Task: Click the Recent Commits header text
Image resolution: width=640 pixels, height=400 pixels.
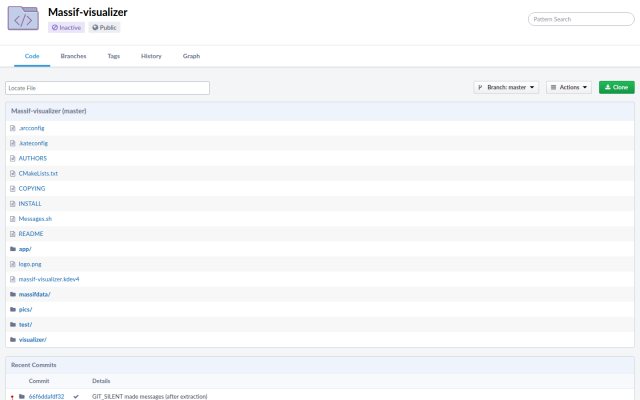Action: (x=33, y=365)
